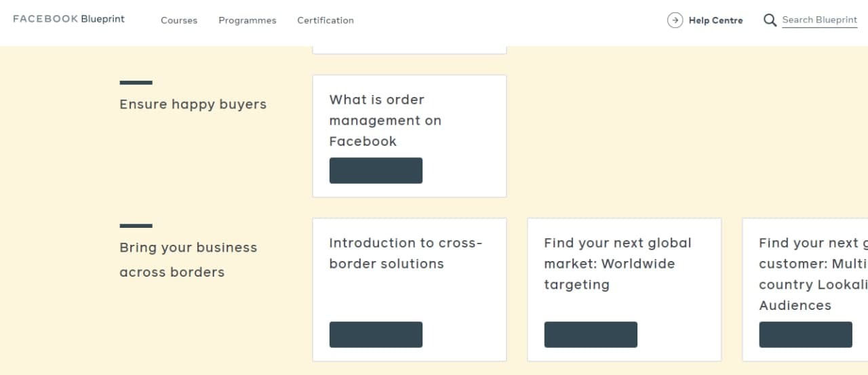Open the Courses menu
The image size is (868, 375).
179,20
